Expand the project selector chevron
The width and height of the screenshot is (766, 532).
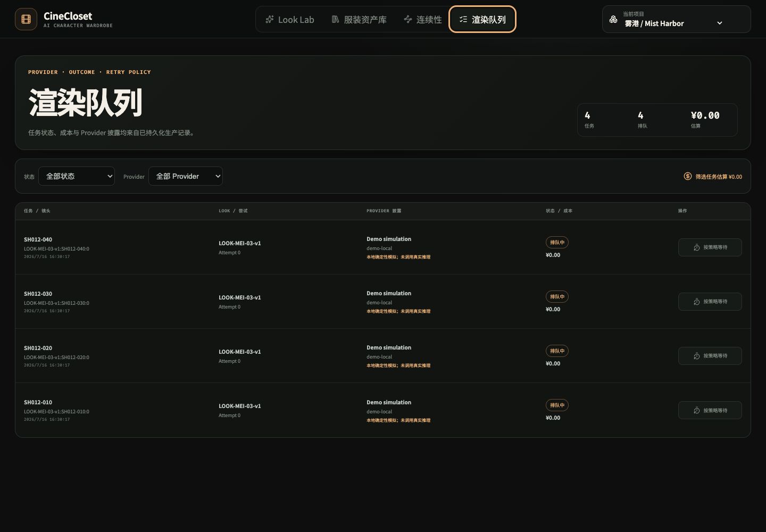click(720, 23)
